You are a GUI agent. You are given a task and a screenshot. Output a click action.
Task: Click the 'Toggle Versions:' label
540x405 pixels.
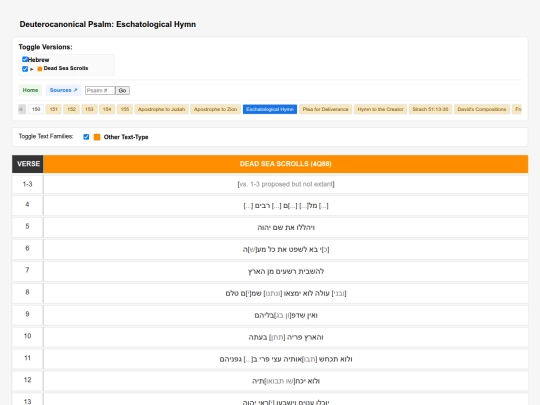pos(45,47)
